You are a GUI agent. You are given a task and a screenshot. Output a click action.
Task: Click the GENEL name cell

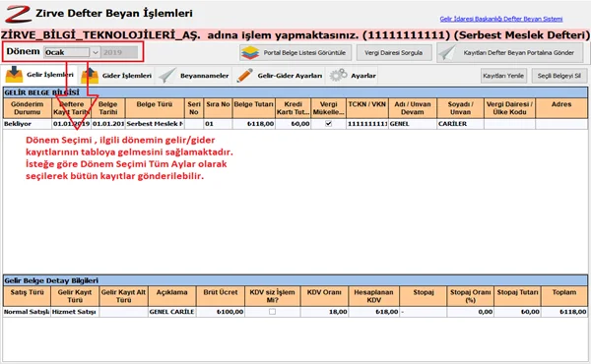click(x=413, y=124)
